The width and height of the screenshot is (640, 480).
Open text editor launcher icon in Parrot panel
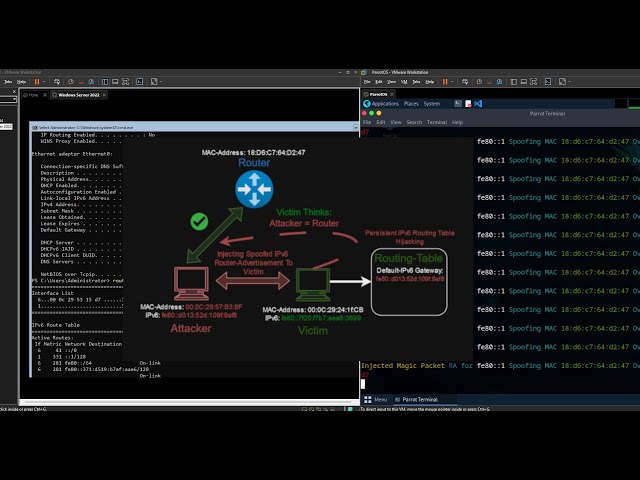pyautogui.click(x=468, y=104)
